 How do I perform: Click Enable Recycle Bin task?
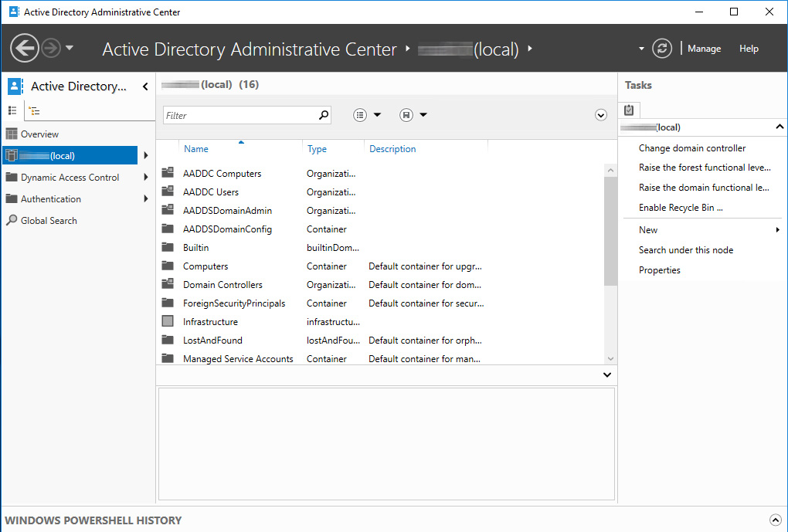pyautogui.click(x=681, y=208)
